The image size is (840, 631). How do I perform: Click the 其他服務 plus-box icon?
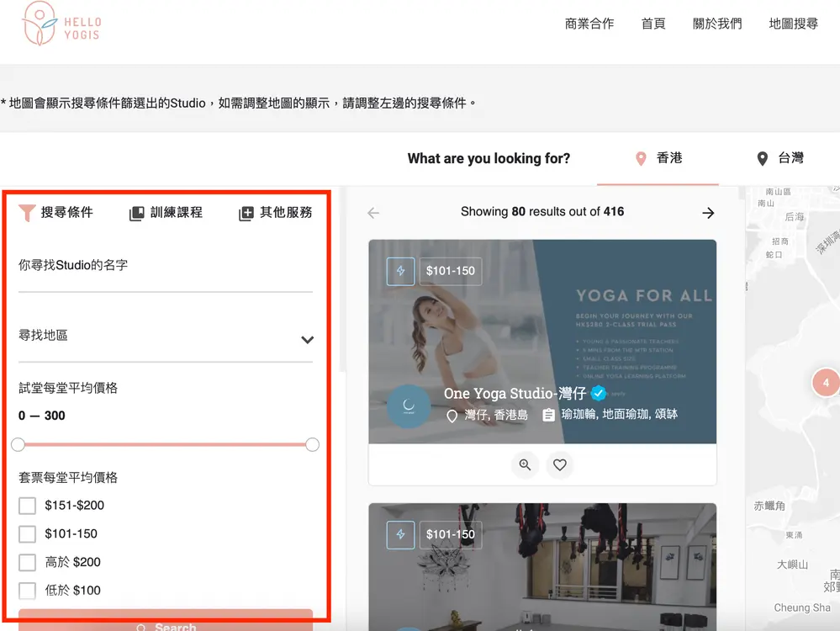246,214
